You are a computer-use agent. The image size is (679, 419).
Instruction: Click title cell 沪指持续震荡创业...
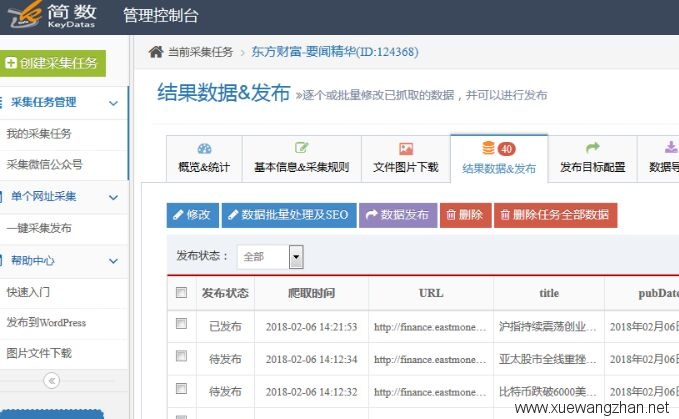pos(548,326)
